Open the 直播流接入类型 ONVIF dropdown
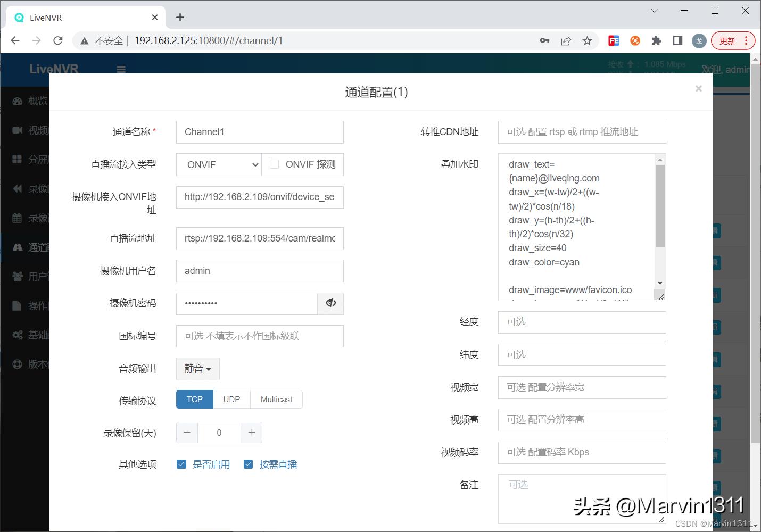The width and height of the screenshot is (761, 532). pyautogui.click(x=218, y=164)
